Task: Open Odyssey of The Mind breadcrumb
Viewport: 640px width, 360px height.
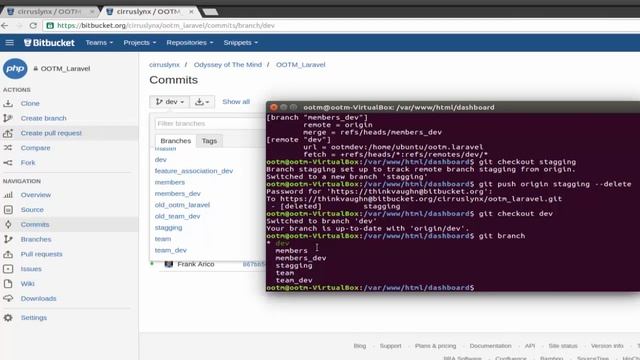Action: click(228, 64)
